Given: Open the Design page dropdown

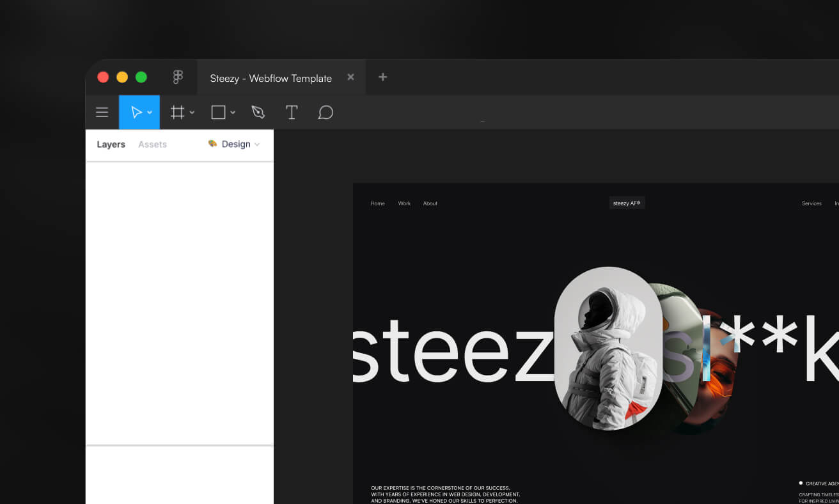Looking at the screenshot, I should (x=234, y=145).
